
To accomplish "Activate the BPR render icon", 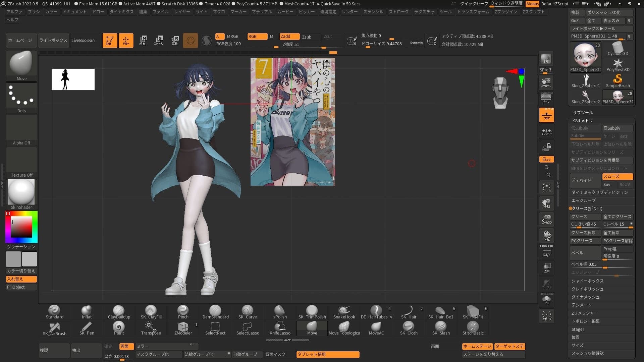I will [x=546, y=59].
